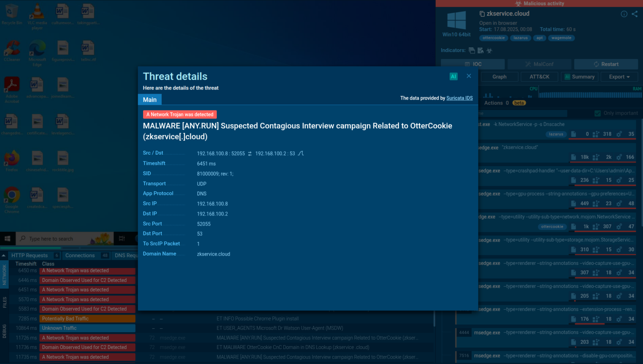Viewport: 643px width, 364px height.
Task: Click the Src/Dst direction arrows icon
Action: [250, 154]
